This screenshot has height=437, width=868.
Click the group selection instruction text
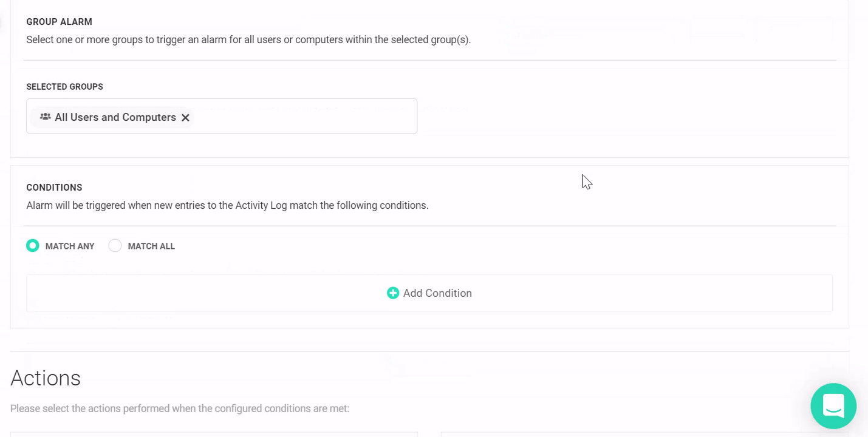coord(248,39)
